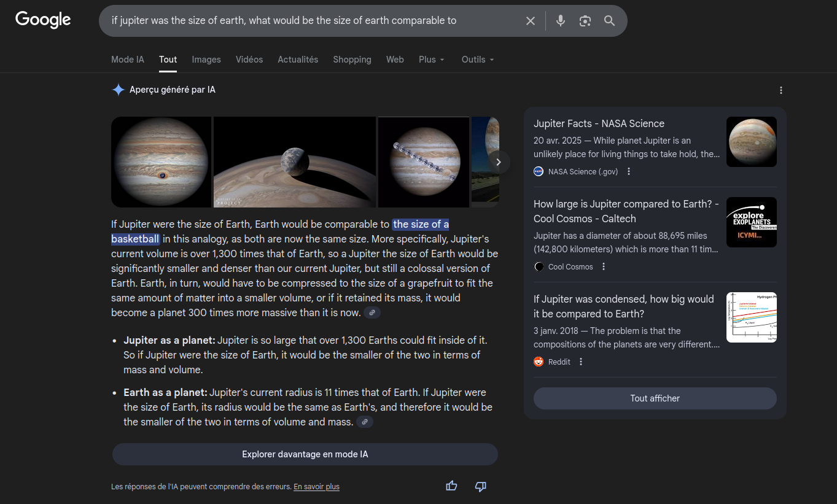Expand the Outils dropdown

click(478, 60)
